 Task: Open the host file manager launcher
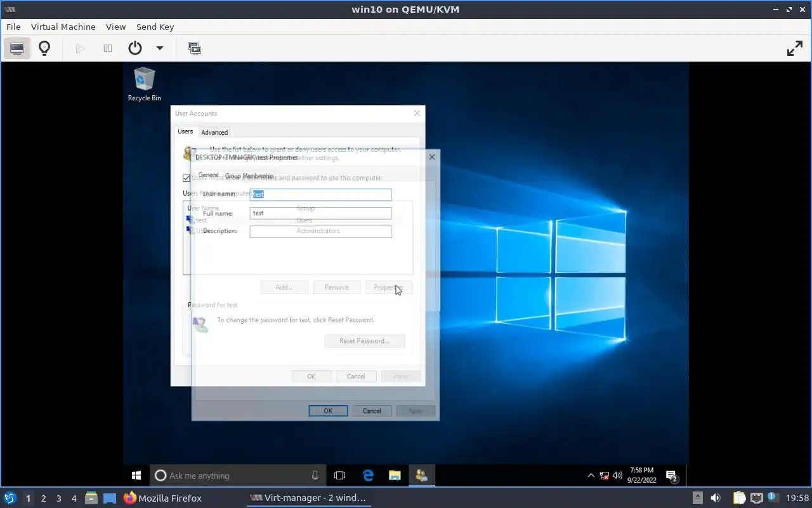click(x=91, y=498)
